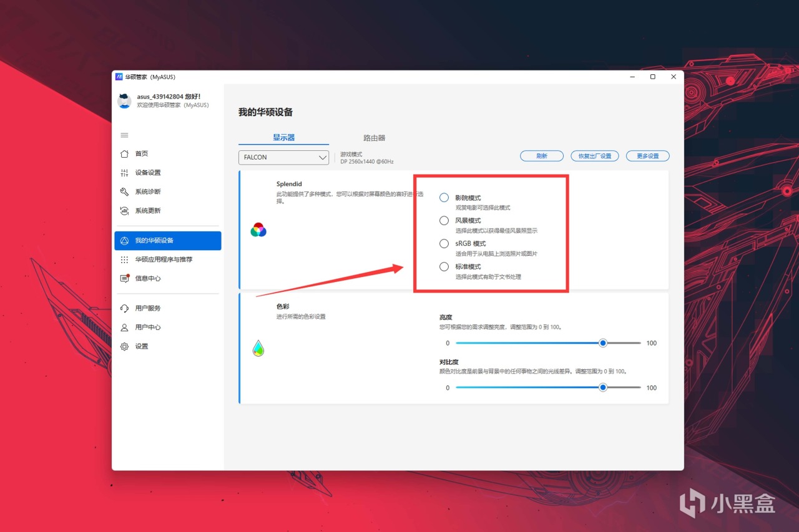The image size is (799, 532).
Task: Click 进行所需的色彩设置 description
Action: (x=301, y=317)
